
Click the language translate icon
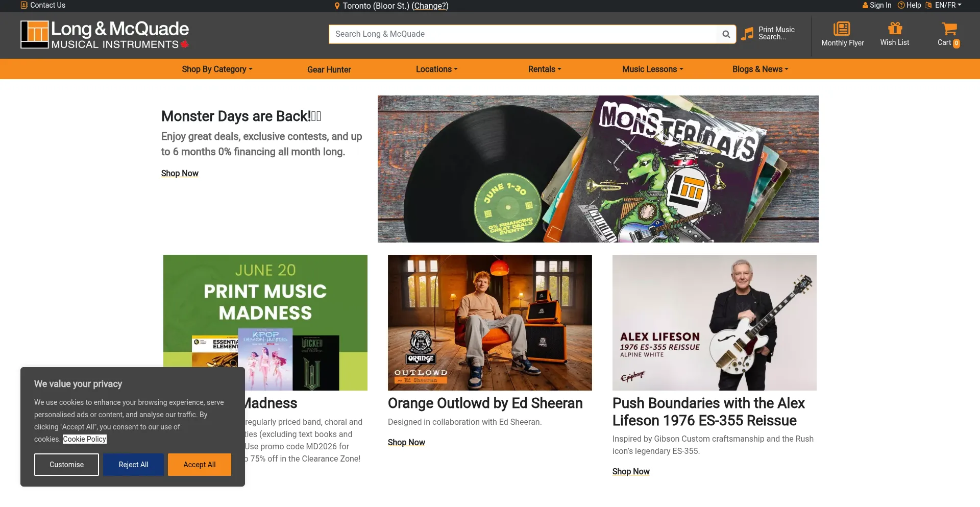click(x=928, y=5)
